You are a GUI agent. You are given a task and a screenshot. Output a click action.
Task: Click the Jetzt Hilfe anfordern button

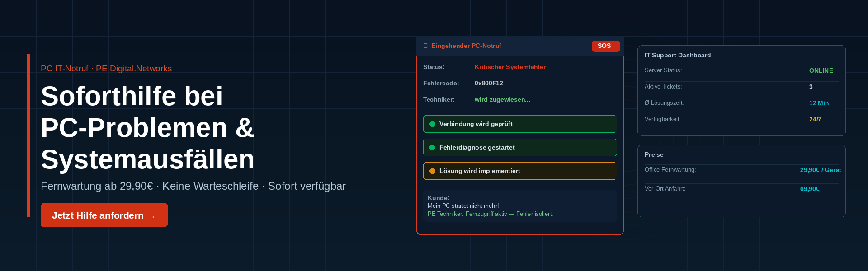[104, 215]
